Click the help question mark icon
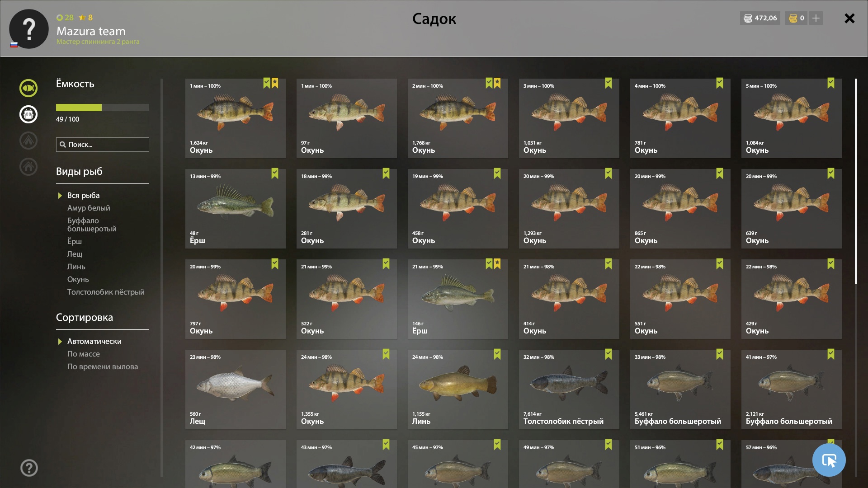 pyautogui.click(x=29, y=468)
